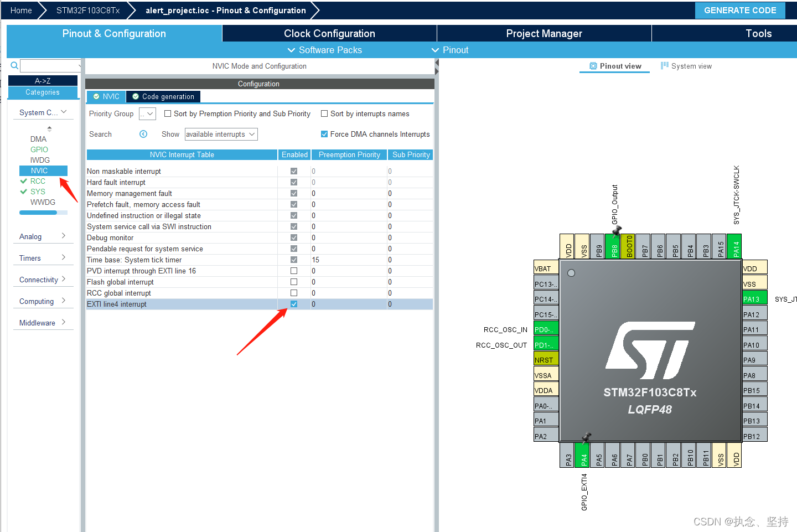Toggle Time base System tick timer checkbox
Screen dimensions: 797x532
(294, 260)
